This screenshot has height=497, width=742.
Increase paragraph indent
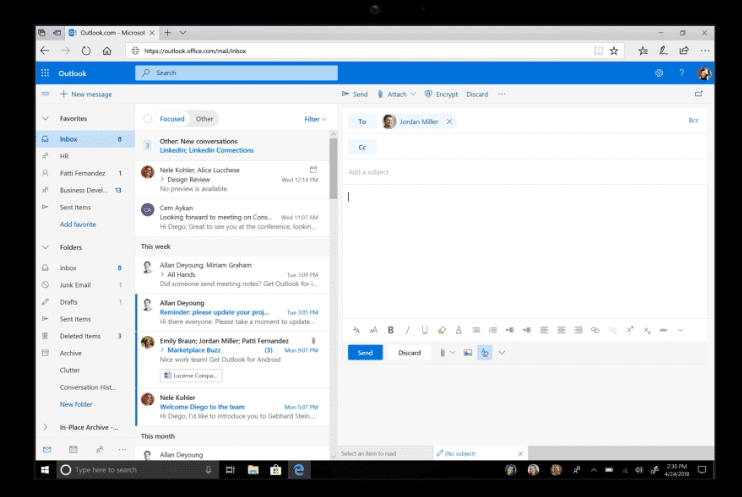click(527, 330)
